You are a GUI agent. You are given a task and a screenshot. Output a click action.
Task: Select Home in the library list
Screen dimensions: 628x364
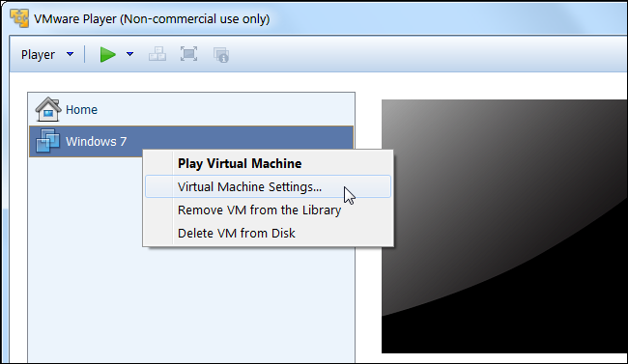191,109
